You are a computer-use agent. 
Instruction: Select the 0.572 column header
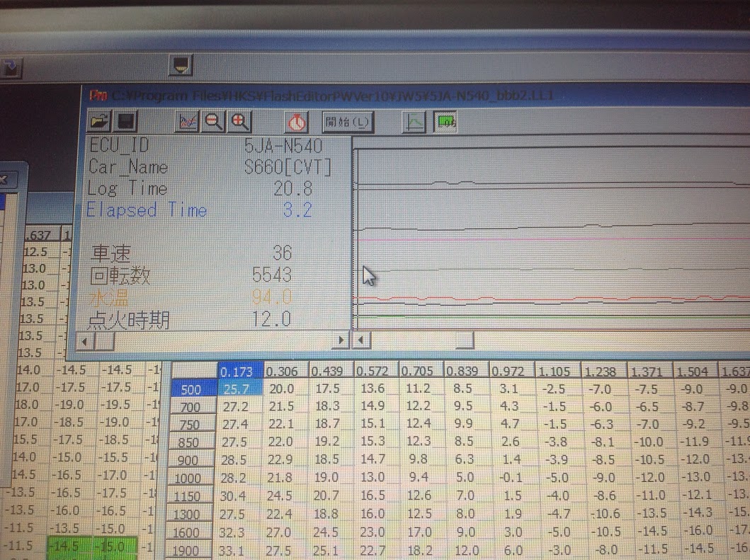[375, 371]
